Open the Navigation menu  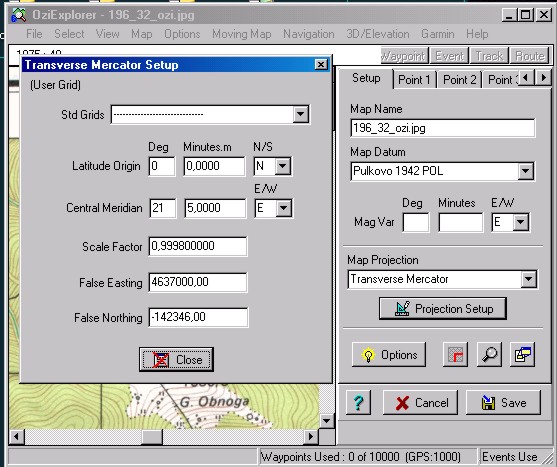coord(309,34)
